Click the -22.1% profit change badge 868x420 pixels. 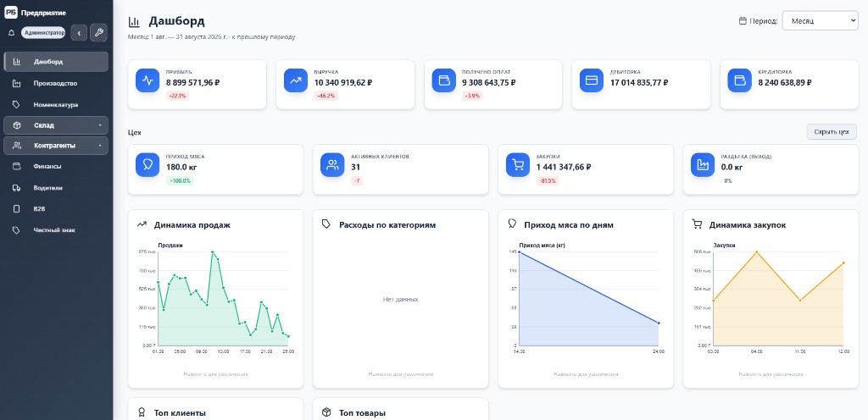[178, 97]
